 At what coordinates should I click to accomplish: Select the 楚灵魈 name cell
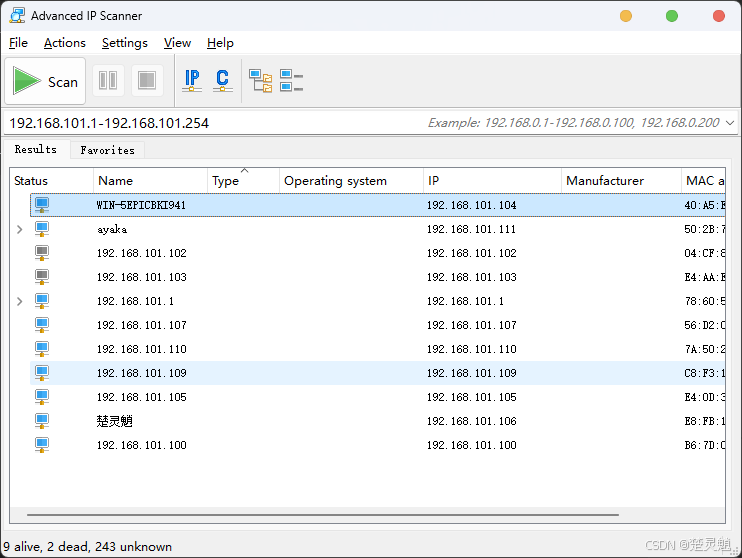pos(114,421)
